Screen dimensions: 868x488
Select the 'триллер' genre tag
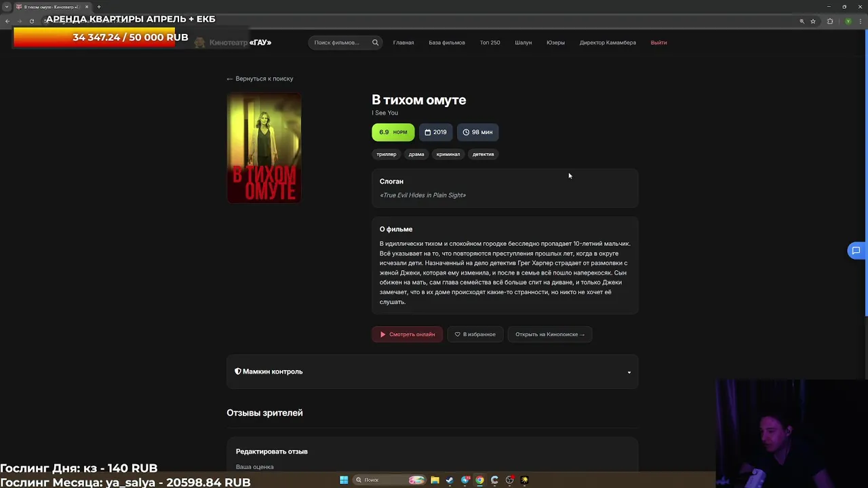pos(387,155)
